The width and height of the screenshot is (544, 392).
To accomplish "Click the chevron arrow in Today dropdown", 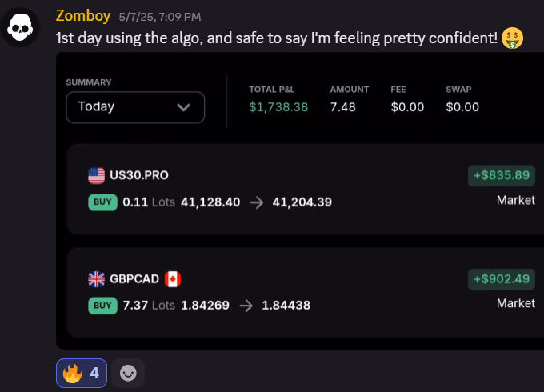I will (184, 107).
